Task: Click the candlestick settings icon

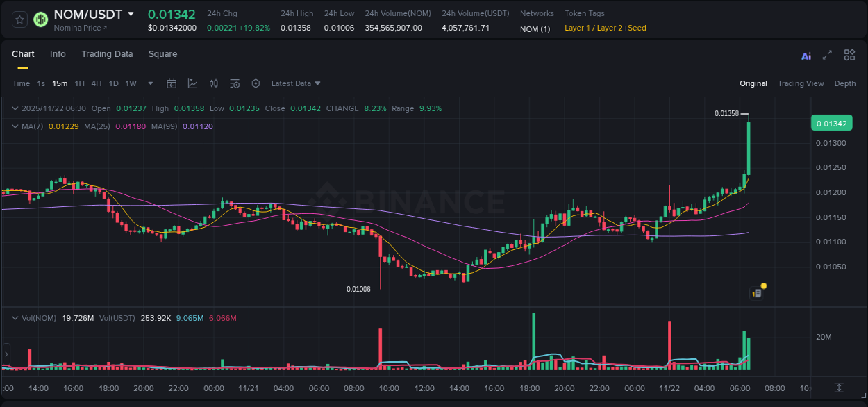Action: pyautogui.click(x=213, y=83)
